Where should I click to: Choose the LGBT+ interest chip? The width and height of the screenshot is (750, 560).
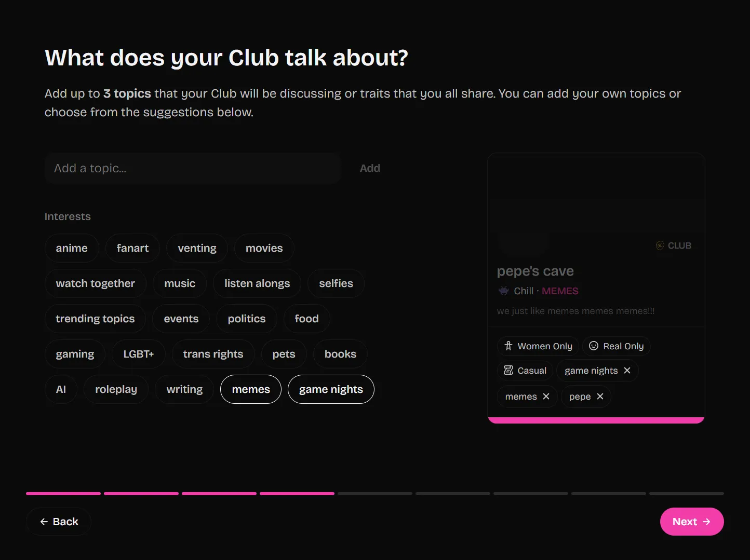(x=139, y=354)
